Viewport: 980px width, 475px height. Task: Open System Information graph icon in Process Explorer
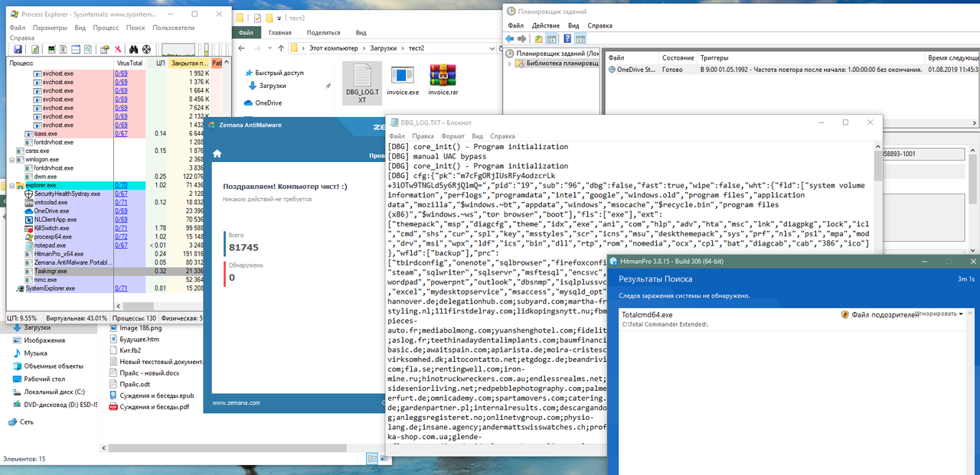[51, 49]
